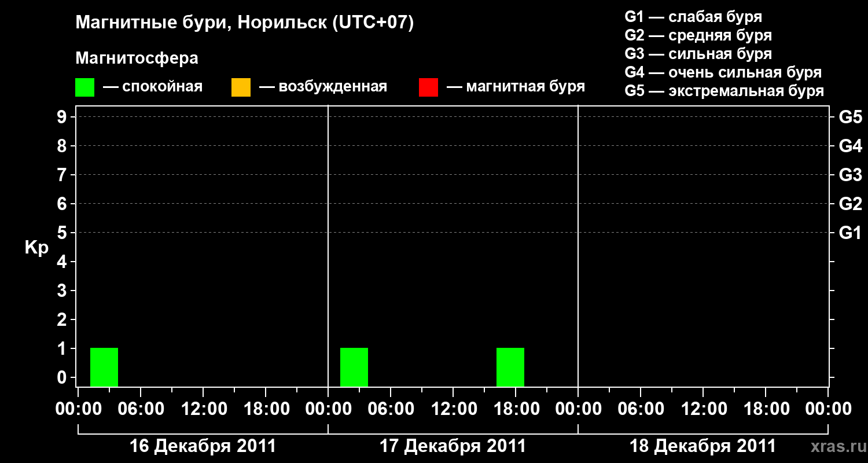Viewport: 868px width, 463px height.
Task: Click 'G4 — очень сильная буря' legend line
Action: point(723,72)
